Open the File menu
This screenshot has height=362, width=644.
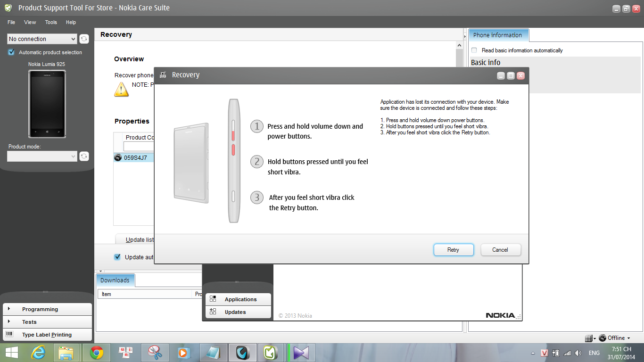pyautogui.click(x=11, y=22)
